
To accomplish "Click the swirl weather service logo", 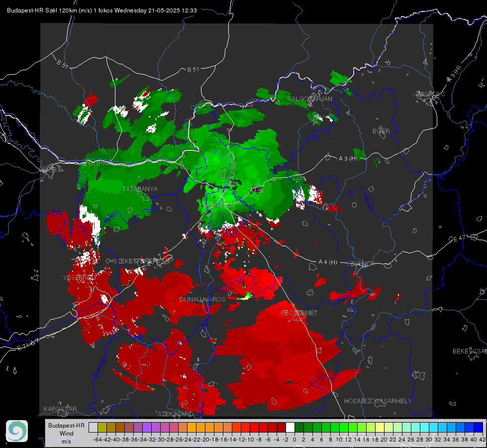I will click(x=17, y=431).
